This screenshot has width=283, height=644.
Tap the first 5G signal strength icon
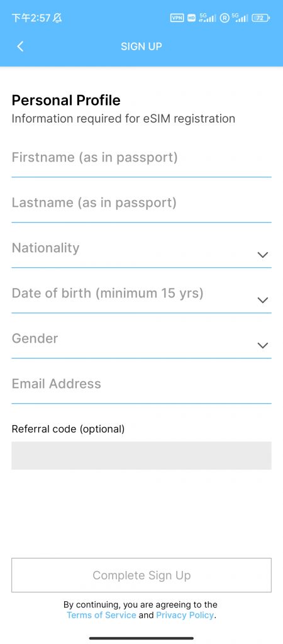point(208,18)
